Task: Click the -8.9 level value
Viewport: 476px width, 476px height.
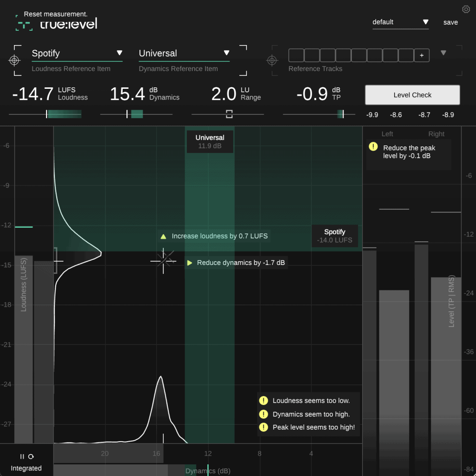Action: coord(448,115)
